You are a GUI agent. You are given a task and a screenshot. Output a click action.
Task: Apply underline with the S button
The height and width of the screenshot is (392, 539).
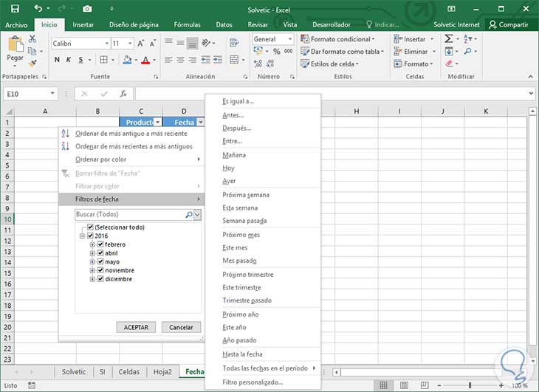(80, 60)
